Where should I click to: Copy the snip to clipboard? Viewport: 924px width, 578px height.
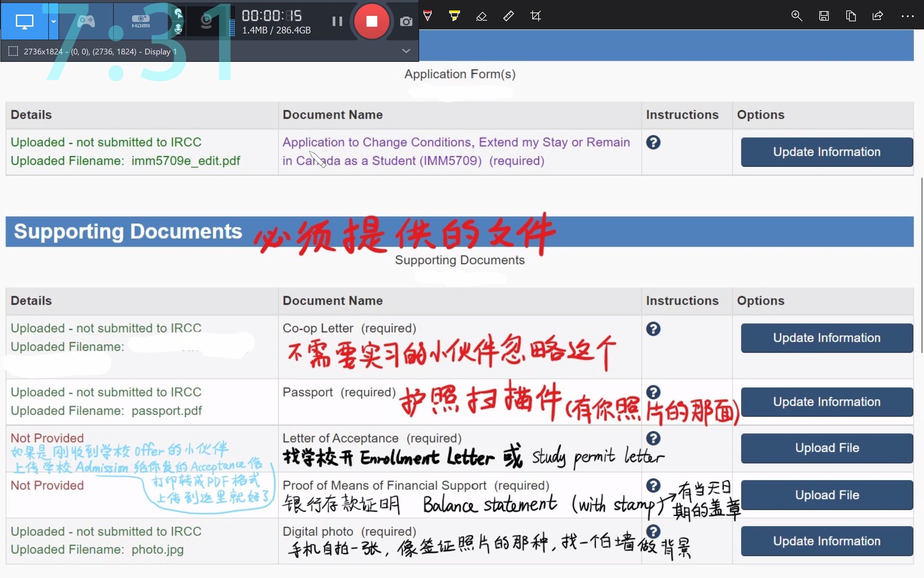[851, 16]
